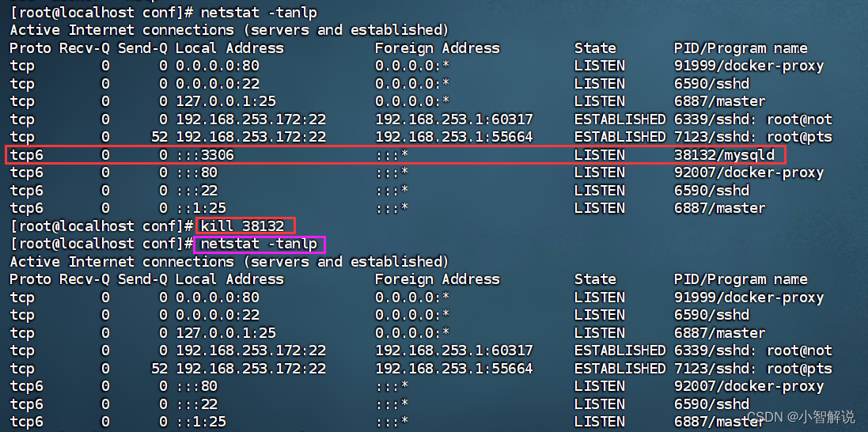Click '0.0.0.0:80' address before the kill command
868x432 pixels.
(x=218, y=66)
